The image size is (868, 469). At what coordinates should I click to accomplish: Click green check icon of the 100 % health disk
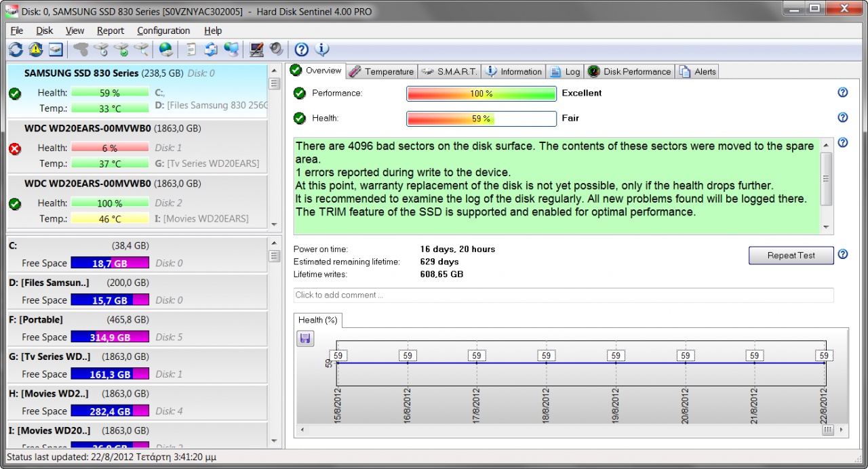pos(15,204)
